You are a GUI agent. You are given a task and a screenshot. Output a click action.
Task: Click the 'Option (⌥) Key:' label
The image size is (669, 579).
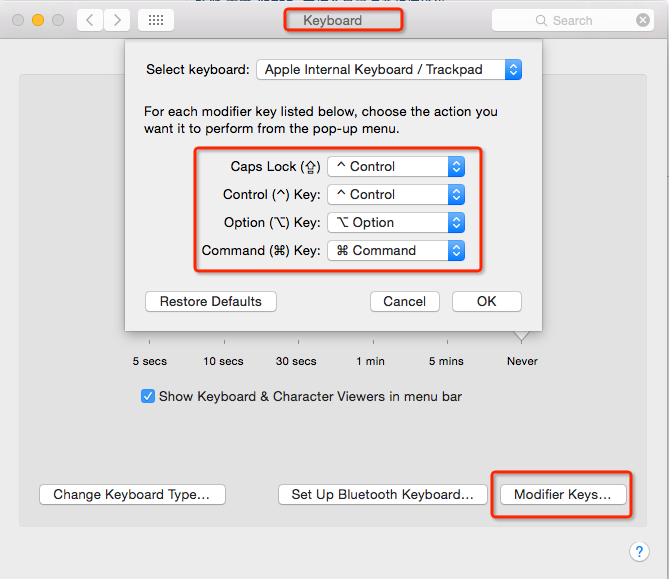(x=272, y=222)
